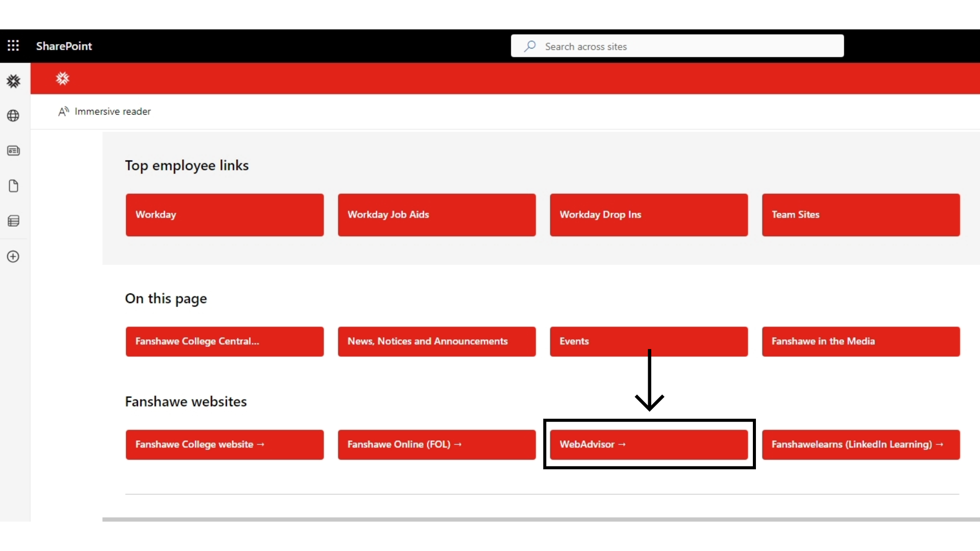
Task: Open the news icon in left rail
Action: point(13,151)
